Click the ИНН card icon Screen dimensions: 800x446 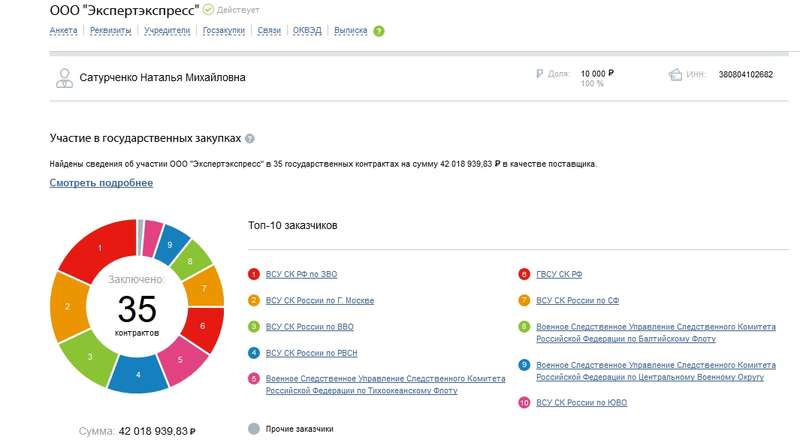tap(675, 75)
